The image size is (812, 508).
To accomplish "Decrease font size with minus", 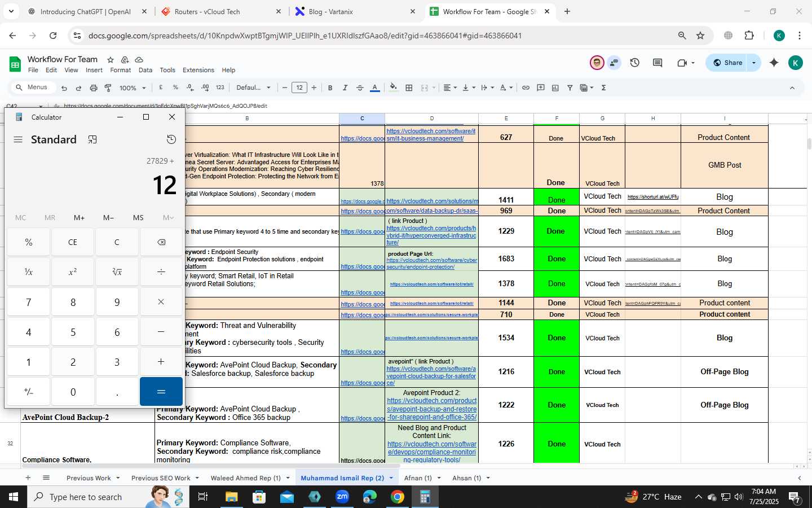I will tap(285, 87).
